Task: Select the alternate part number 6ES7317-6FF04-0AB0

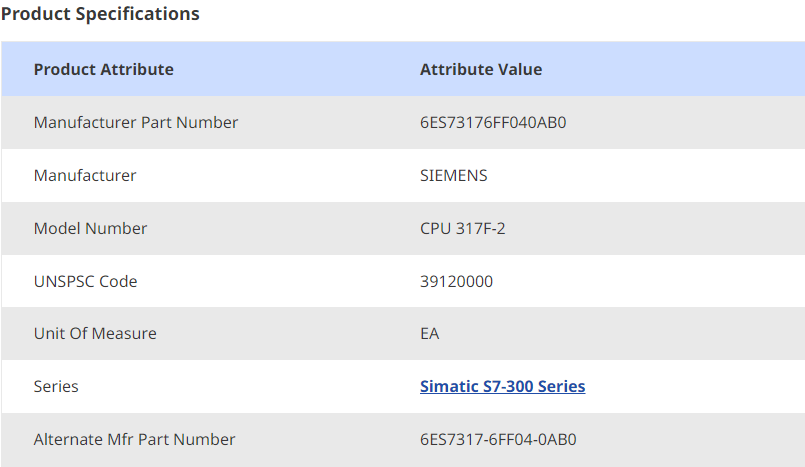Action: [x=498, y=439]
